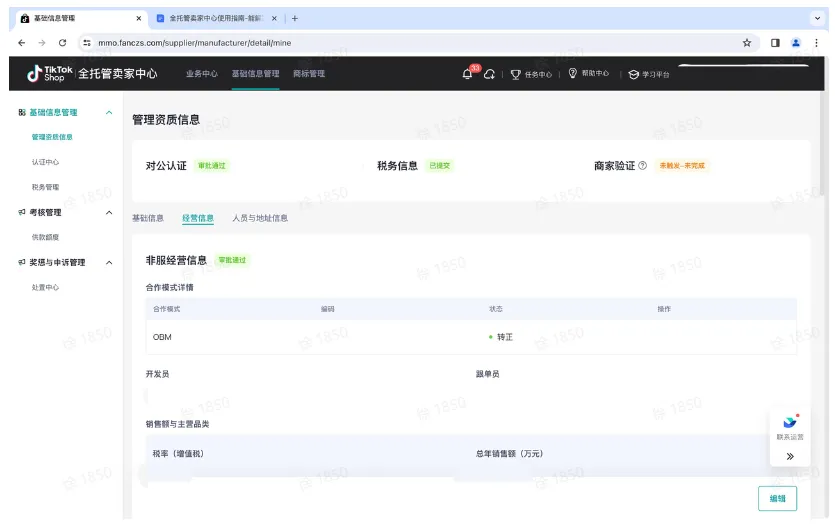Collapse the 考核管理 sidebar section
The width and height of the screenshot is (835, 530).
pyautogui.click(x=109, y=213)
